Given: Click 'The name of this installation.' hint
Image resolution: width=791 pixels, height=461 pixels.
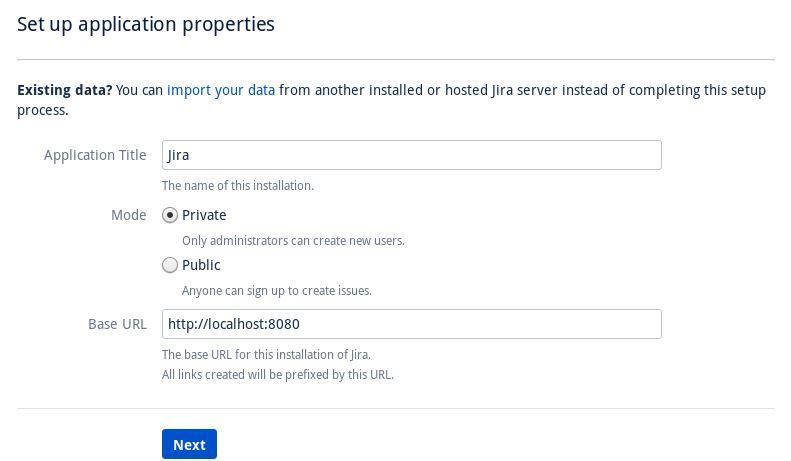Looking at the screenshot, I should tap(238, 186).
